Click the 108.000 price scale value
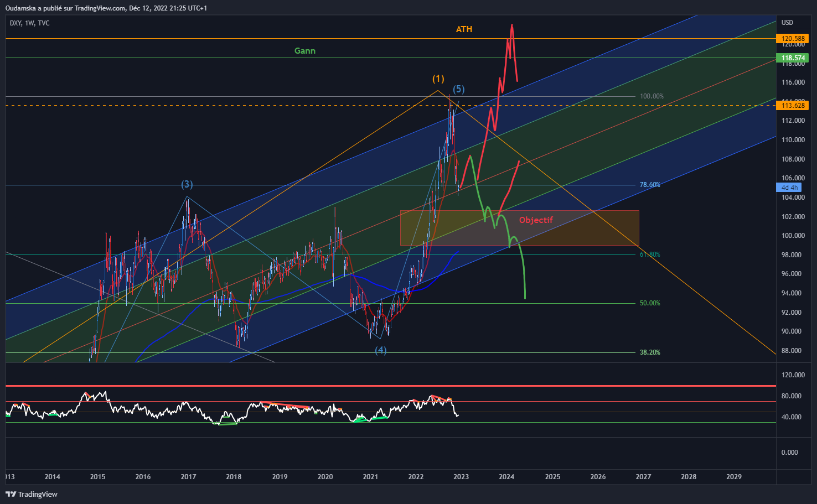 [793, 159]
